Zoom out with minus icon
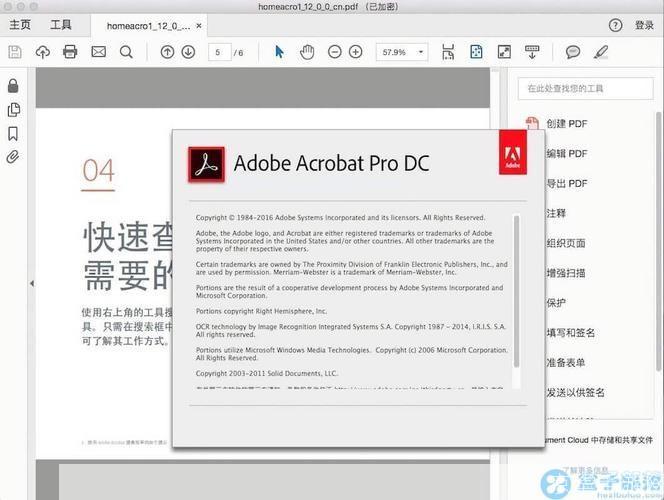The width and height of the screenshot is (664, 500). point(335,52)
